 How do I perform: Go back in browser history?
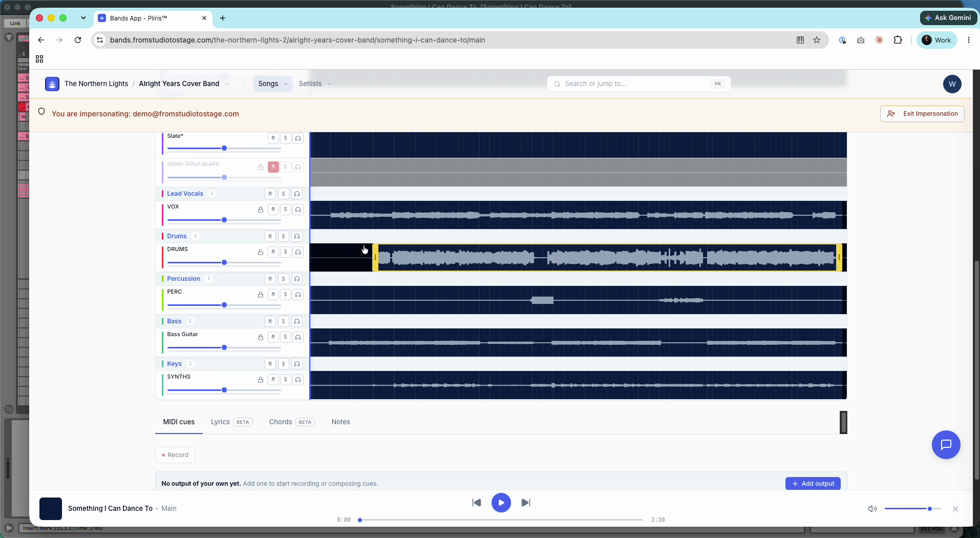[41, 40]
